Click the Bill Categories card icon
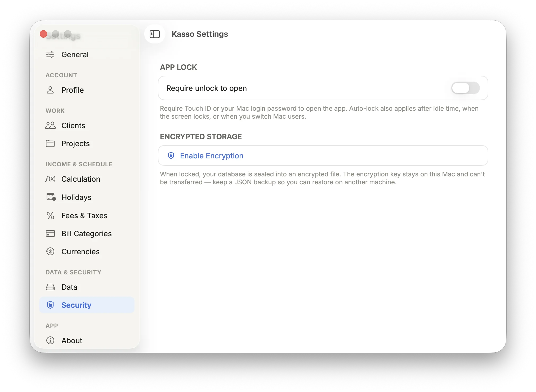The width and height of the screenshot is (536, 392). point(50,234)
